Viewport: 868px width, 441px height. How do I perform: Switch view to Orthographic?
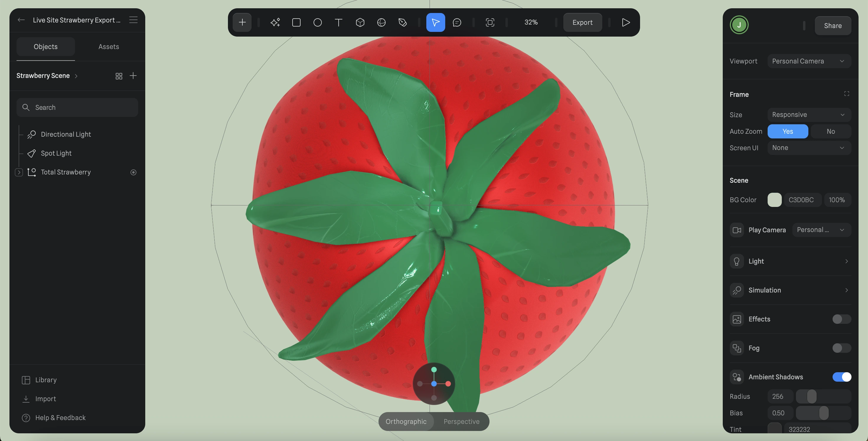(x=406, y=422)
